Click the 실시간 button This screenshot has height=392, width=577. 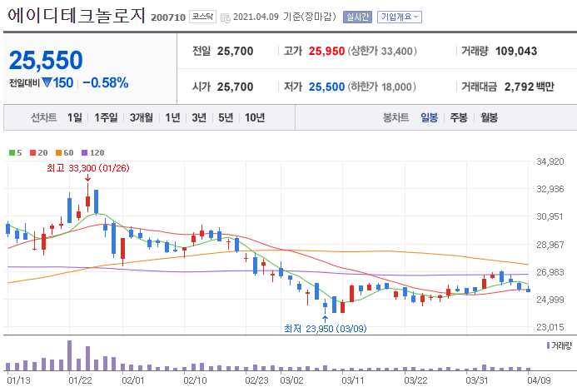point(357,17)
